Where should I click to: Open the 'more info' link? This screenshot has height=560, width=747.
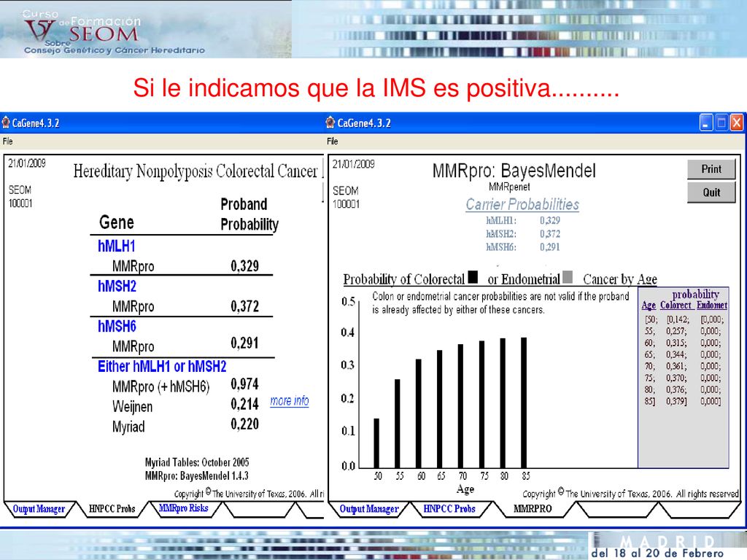point(289,401)
